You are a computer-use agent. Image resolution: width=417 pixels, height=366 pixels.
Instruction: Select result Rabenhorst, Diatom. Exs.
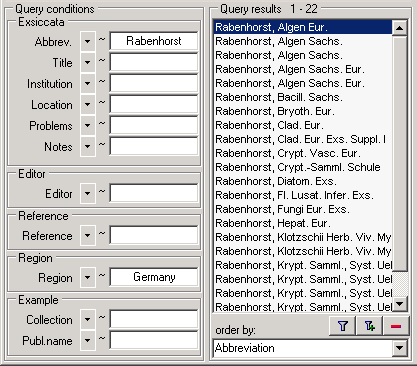coord(303,181)
